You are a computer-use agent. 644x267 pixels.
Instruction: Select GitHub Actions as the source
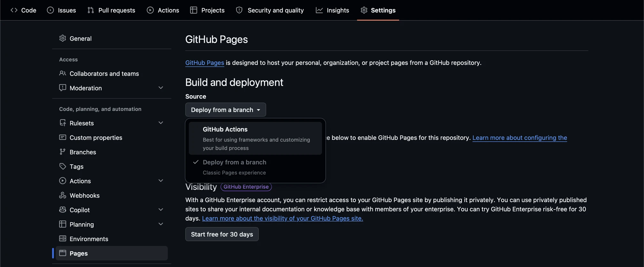[255, 138]
